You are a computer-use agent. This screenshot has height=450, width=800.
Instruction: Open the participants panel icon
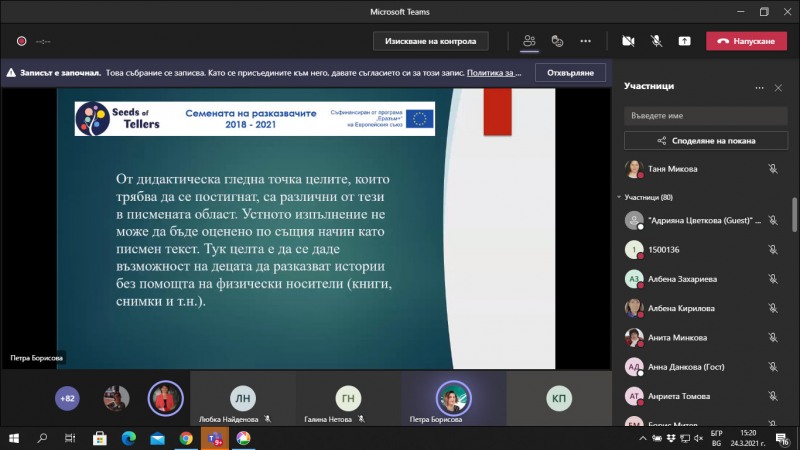529,41
